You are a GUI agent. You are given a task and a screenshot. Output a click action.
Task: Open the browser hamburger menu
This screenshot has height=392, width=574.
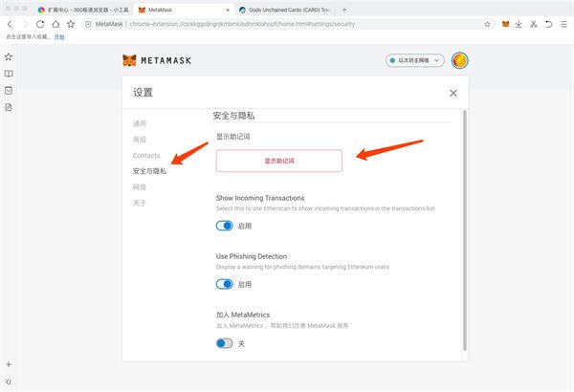point(563,24)
